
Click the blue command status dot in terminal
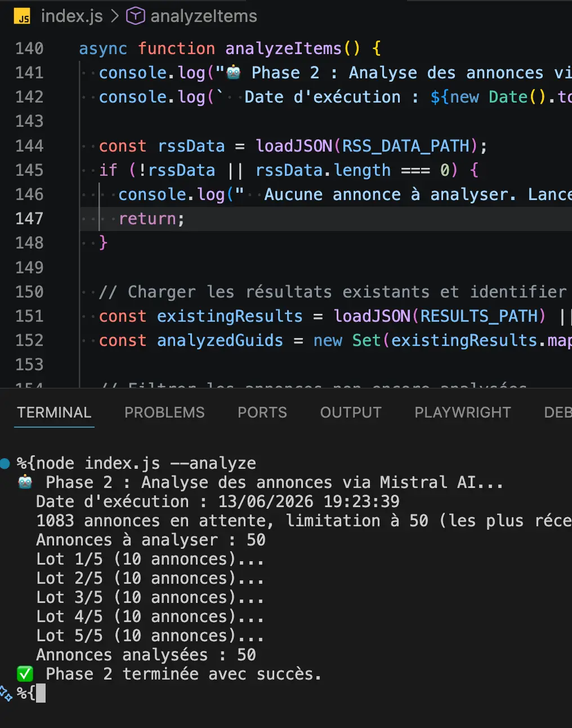click(5, 464)
